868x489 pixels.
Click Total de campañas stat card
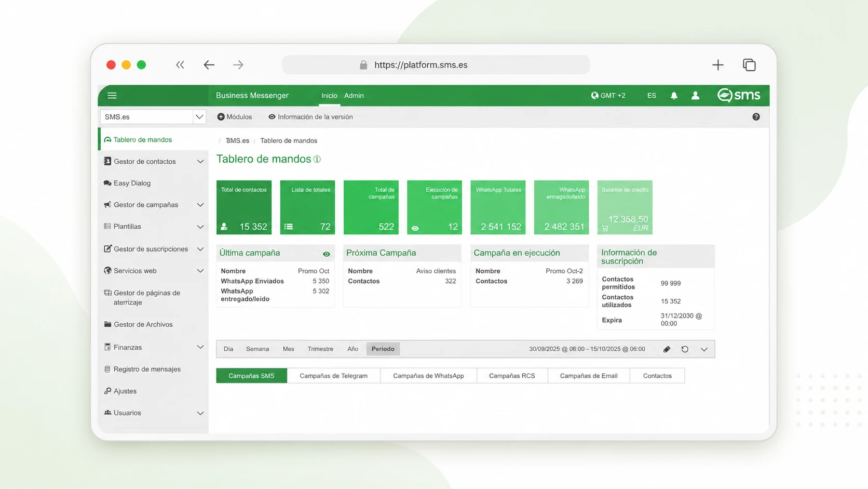coord(371,207)
